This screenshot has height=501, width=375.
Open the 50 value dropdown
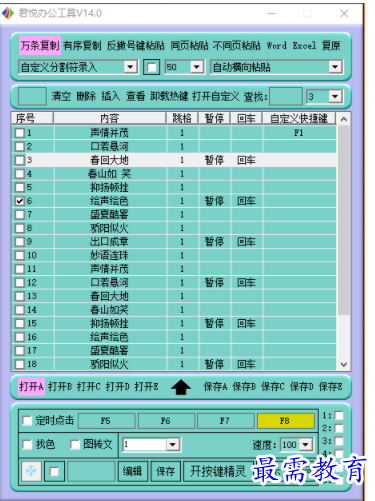click(x=197, y=67)
